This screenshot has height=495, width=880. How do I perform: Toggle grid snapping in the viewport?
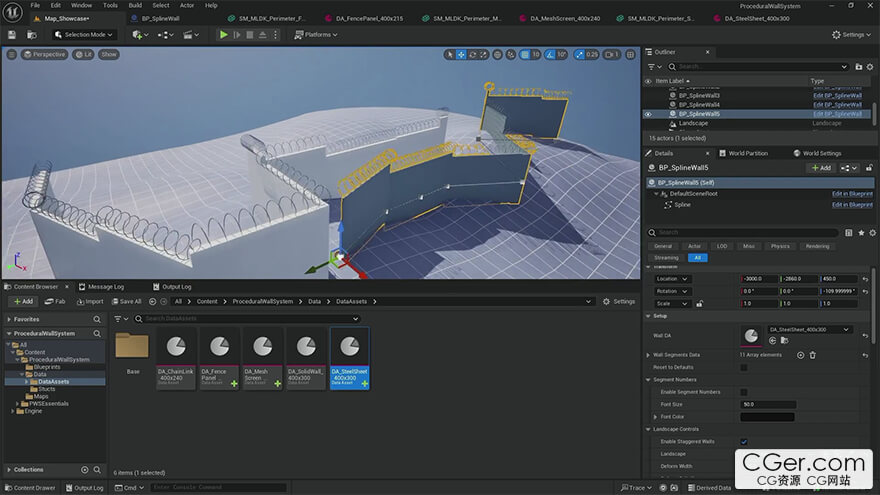coord(525,54)
